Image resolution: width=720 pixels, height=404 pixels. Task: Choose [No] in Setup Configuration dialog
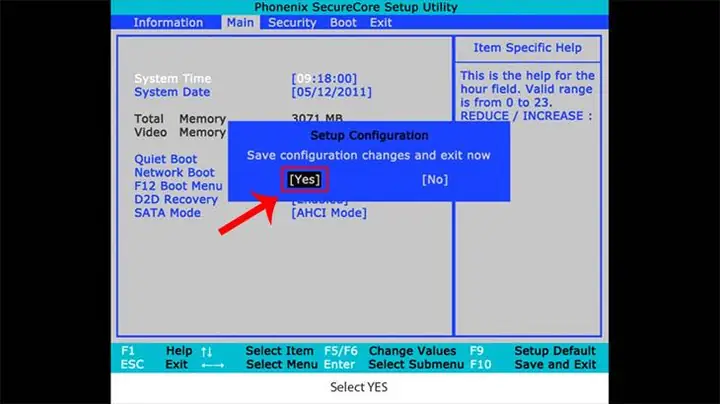pyautogui.click(x=435, y=180)
